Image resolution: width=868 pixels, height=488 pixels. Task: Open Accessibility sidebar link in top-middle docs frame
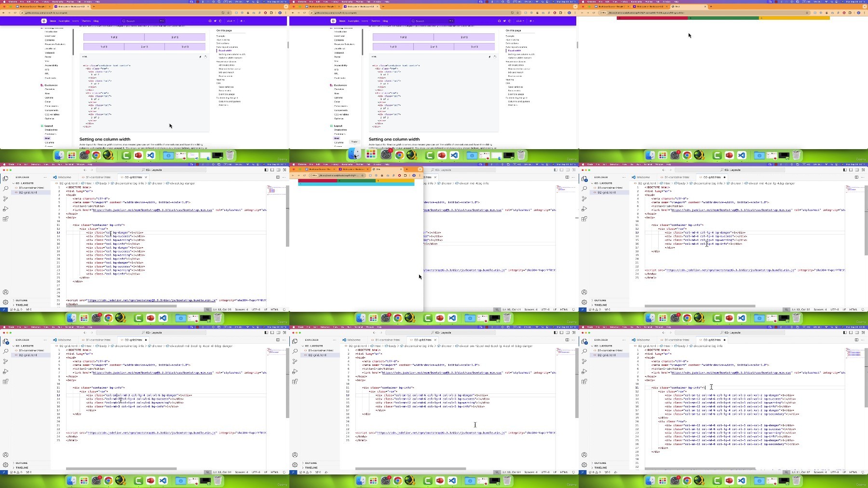(x=340, y=65)
